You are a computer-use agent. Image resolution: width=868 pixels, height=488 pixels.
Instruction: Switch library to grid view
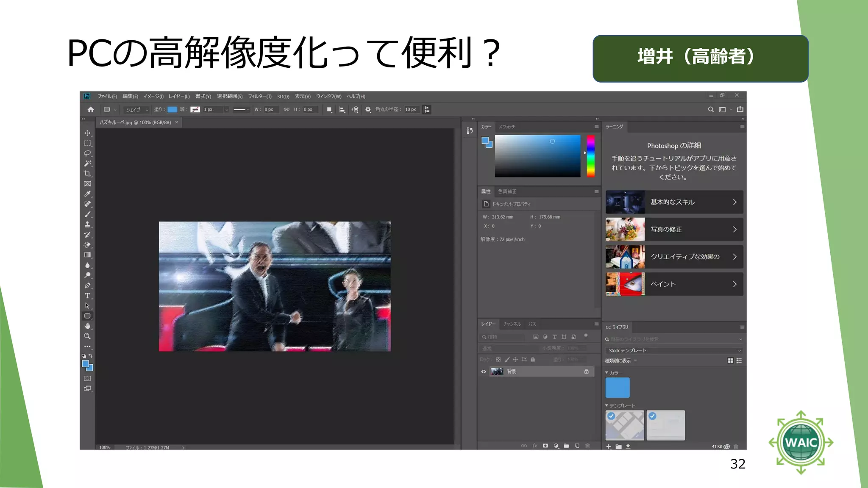[730, 361]
